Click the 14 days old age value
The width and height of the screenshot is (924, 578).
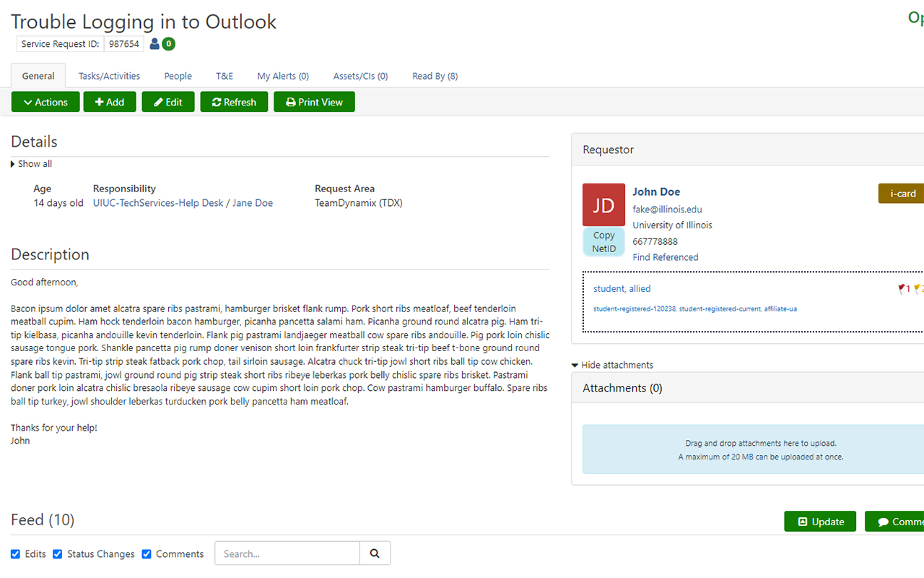click(58, 203)
